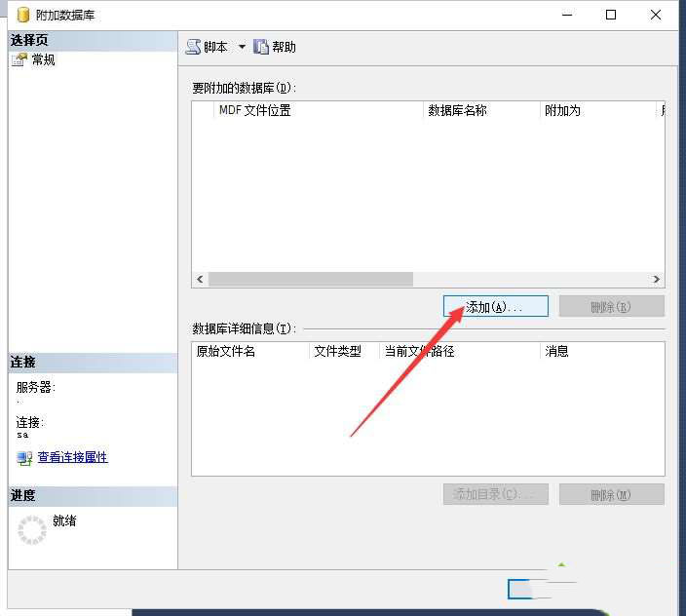Click the 当前文件路径 column header

pyautogui.click(x=459, y=351)
